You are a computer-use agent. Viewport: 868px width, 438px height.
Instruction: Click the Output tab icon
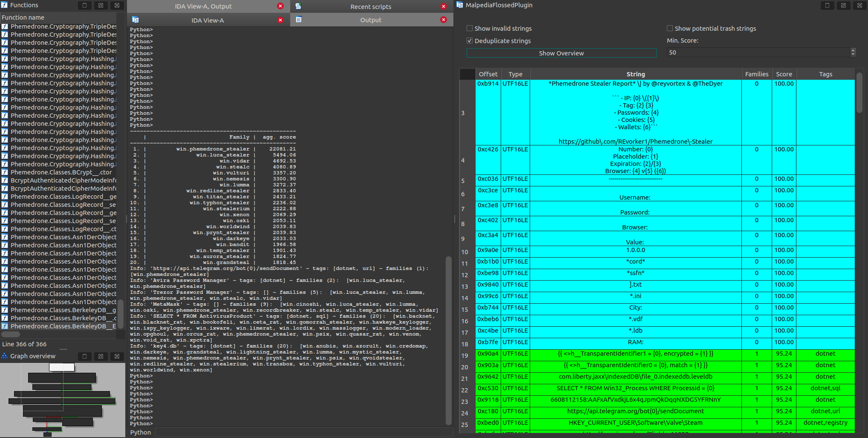point(299,20)
